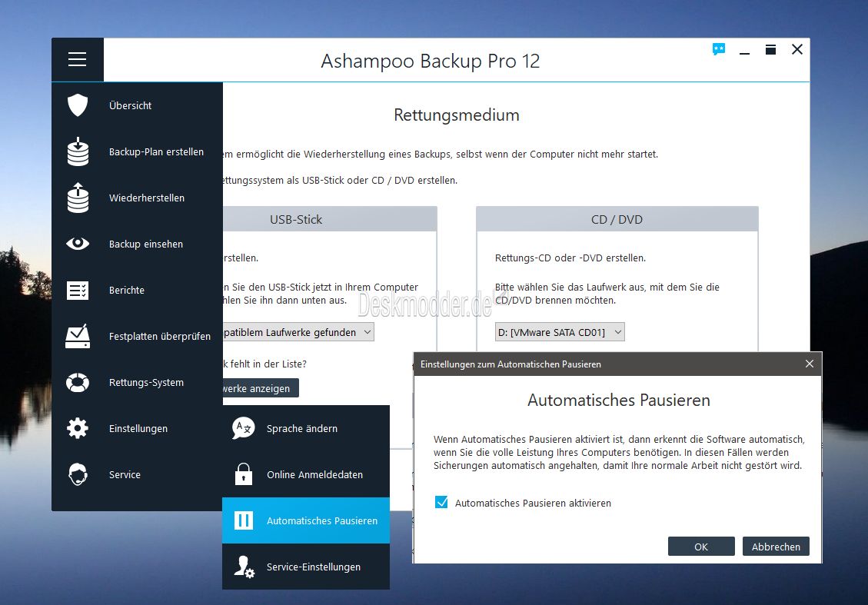The width and height of the screenshot is (868, 605).
Task: Open Übersicht menu entry
Action: tap(138, 105)
